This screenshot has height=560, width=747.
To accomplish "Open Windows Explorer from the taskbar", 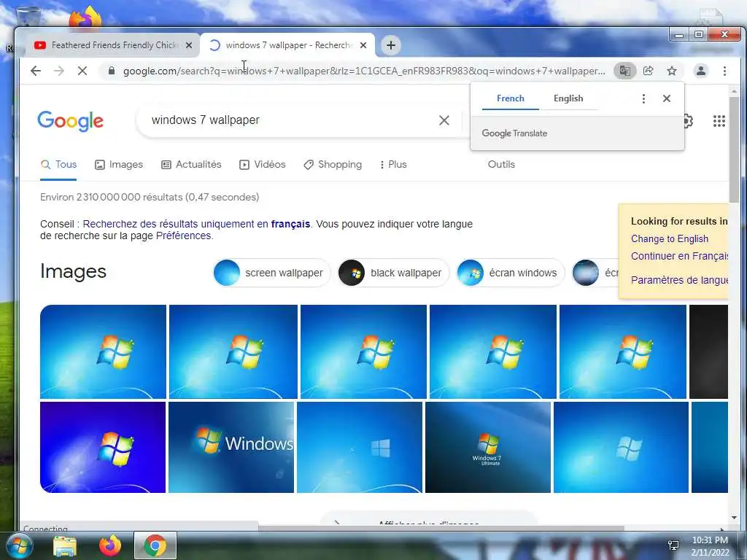I will 65,546.
